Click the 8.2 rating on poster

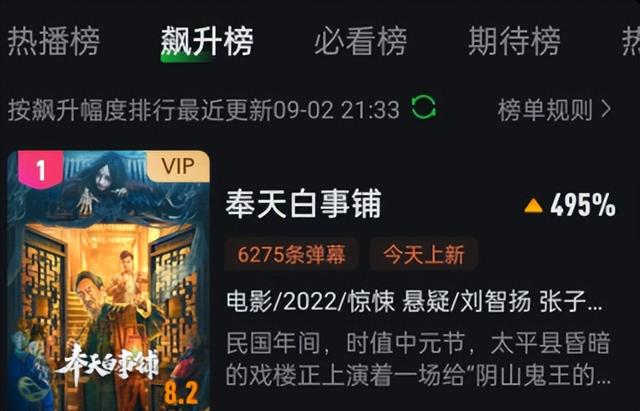coord(181,393)
